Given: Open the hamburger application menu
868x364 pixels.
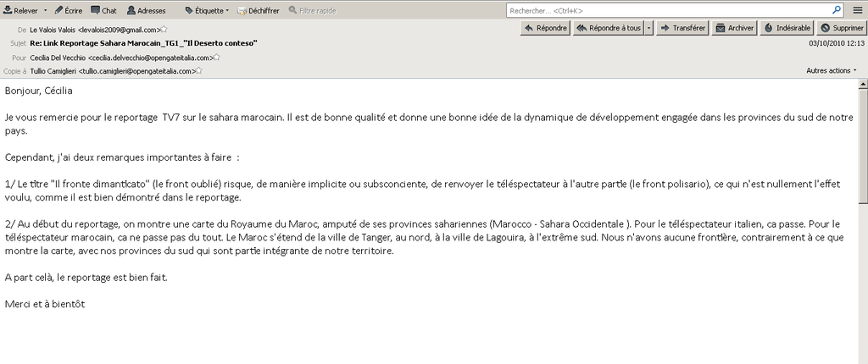Looking at the screenshot, I should 857,10.
